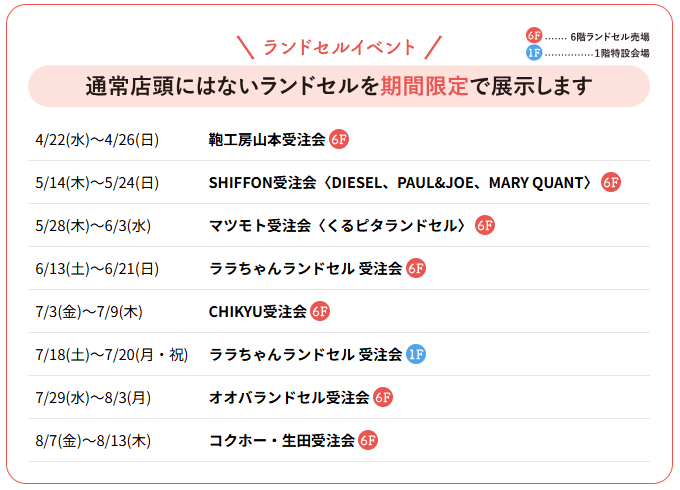Select the 鞄工房山本受注会 event name
The width and height of the screenshot is (680, 490).
[267, 140]
